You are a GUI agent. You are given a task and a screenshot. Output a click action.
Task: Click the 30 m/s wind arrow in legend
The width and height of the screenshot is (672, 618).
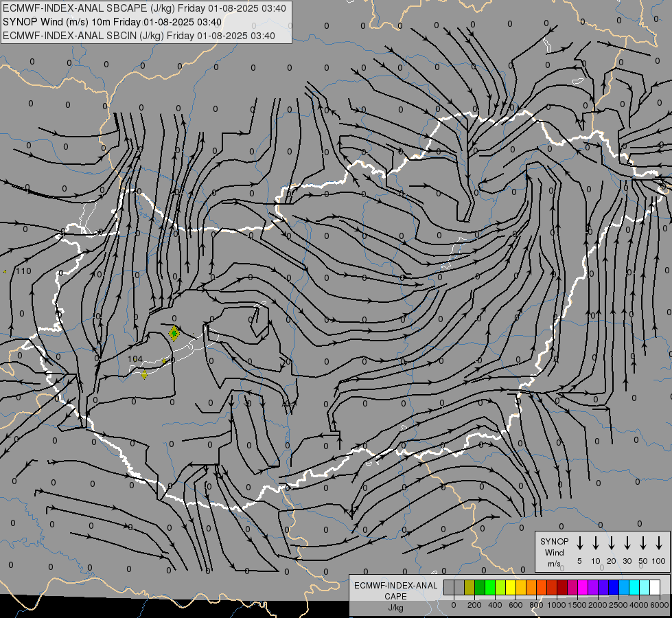(x=627, y=542)
